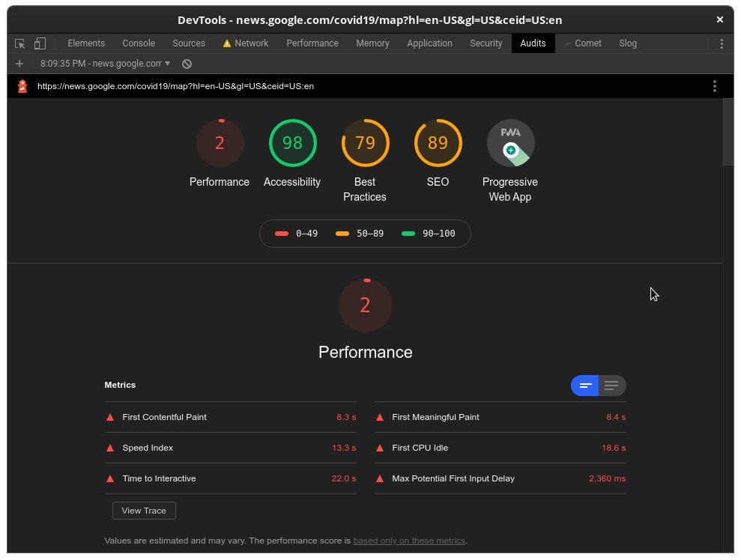Jump to Accessibility score gauge 98
The width and height of the screenshot is (741, 560).
pos(292,142)
